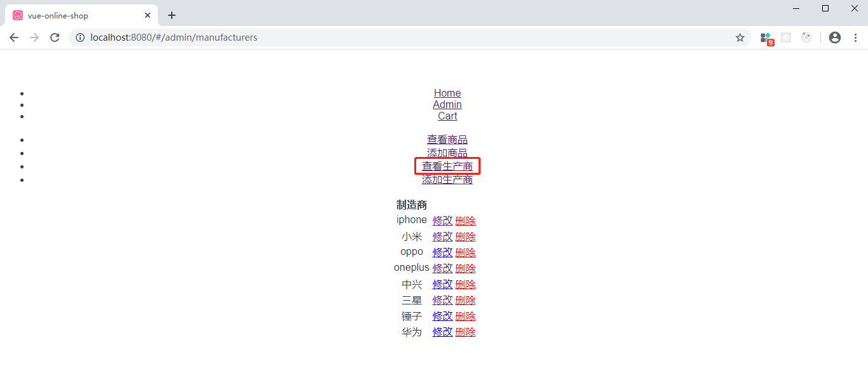Select the 中兴 manufacturer name
The width and height of the screenshot is (868, 375).
tap(412, 284)
